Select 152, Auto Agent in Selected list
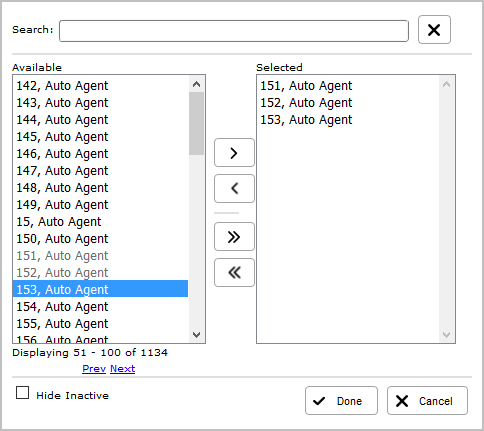This screenshot has height=431, width=484. [348, 103]
